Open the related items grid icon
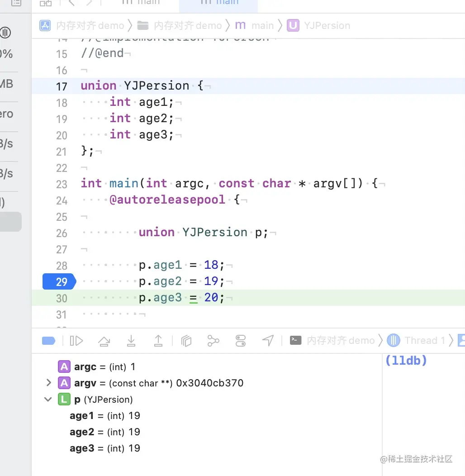 (46, 3)
